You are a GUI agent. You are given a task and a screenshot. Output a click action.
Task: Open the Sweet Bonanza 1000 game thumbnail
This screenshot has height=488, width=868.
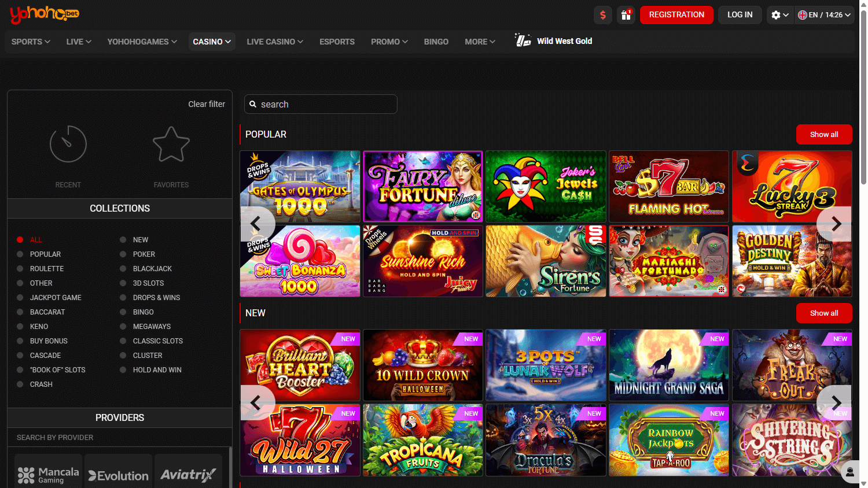(300, 261)
